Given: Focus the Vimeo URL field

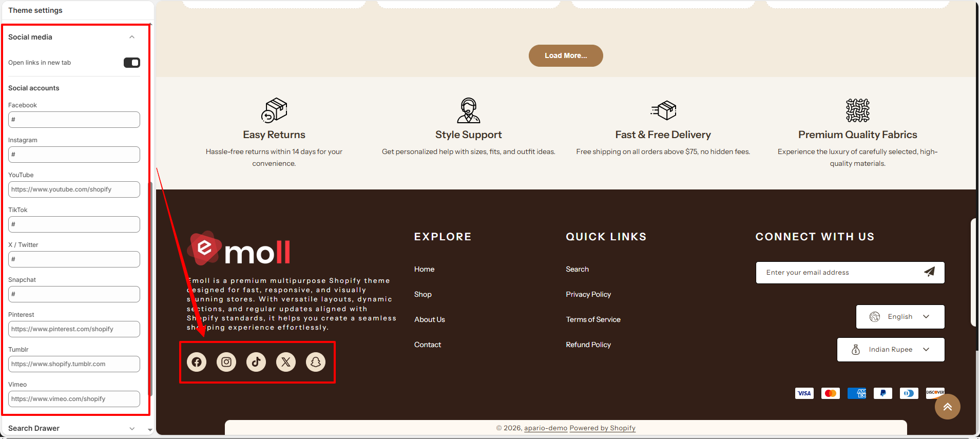Looking at the screenshot, I should (x=74, y=399).
